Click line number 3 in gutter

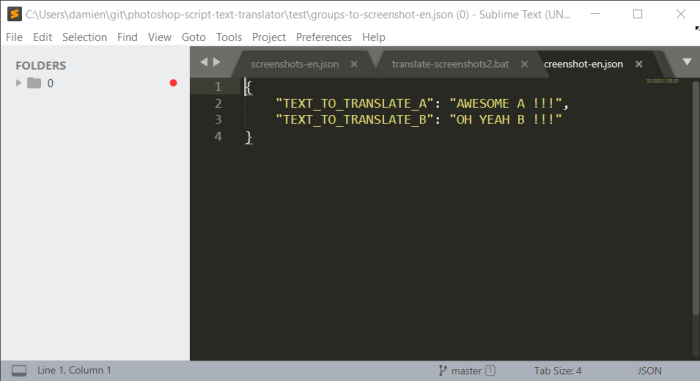(218, 120)
